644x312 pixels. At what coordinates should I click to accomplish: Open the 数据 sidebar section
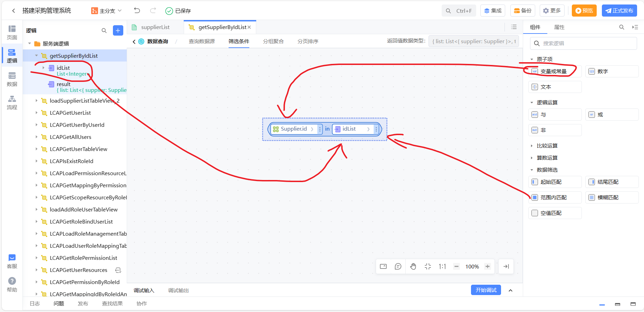click(12, 79)
